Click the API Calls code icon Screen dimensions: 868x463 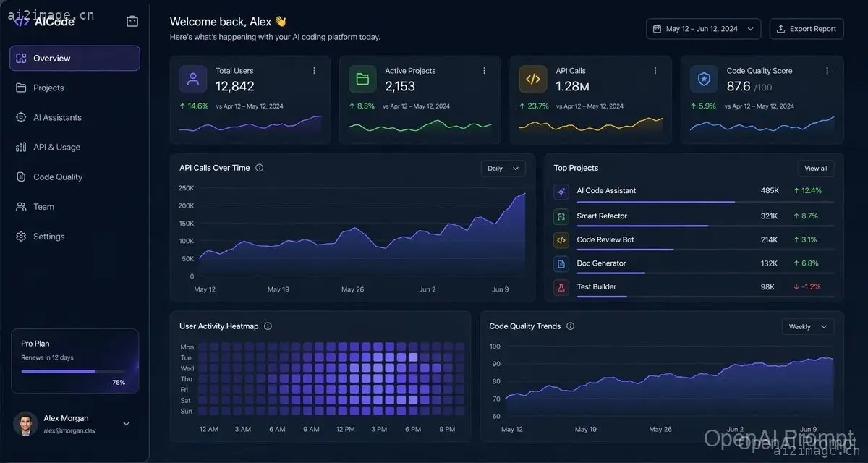coord(533,80)
